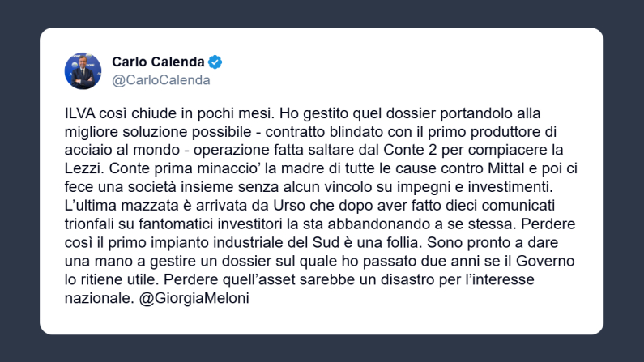Open the @CarloCalenda handle link
The image size is (644, 362).
point(160,80)
